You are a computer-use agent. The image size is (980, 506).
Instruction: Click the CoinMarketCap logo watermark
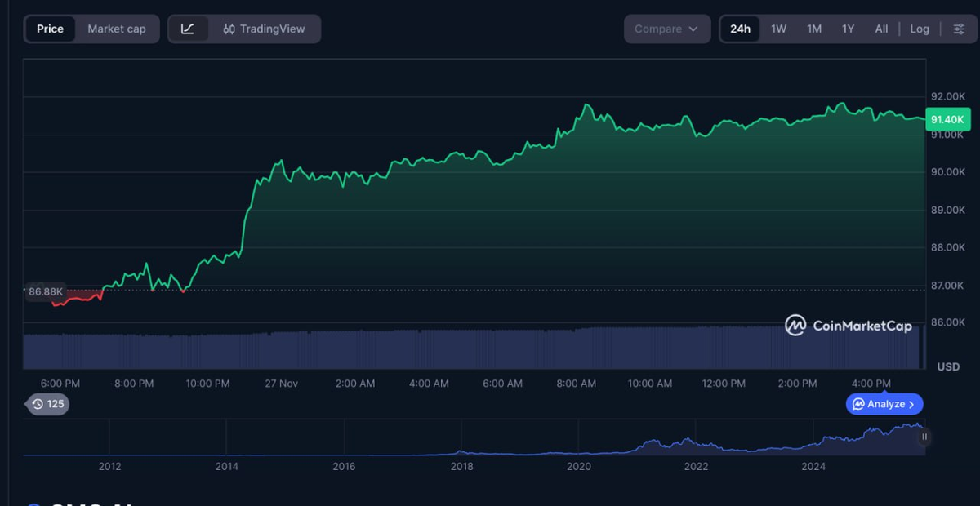point(849,326)
